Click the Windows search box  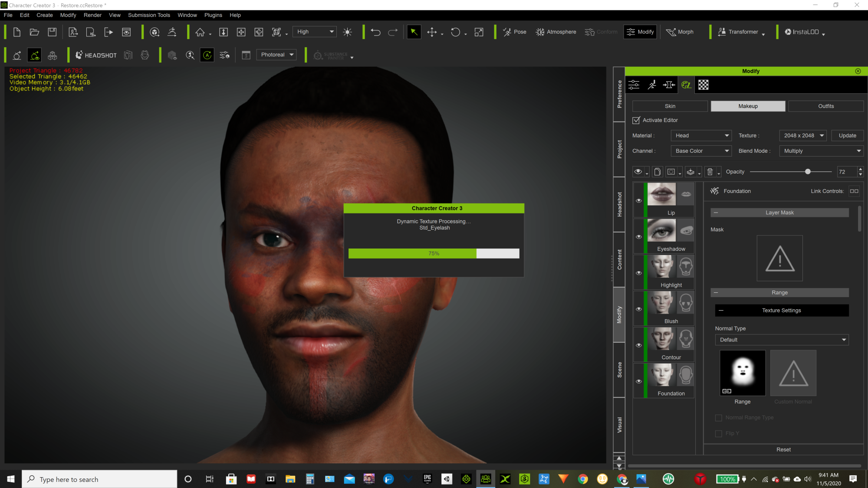tap(99, 479)
